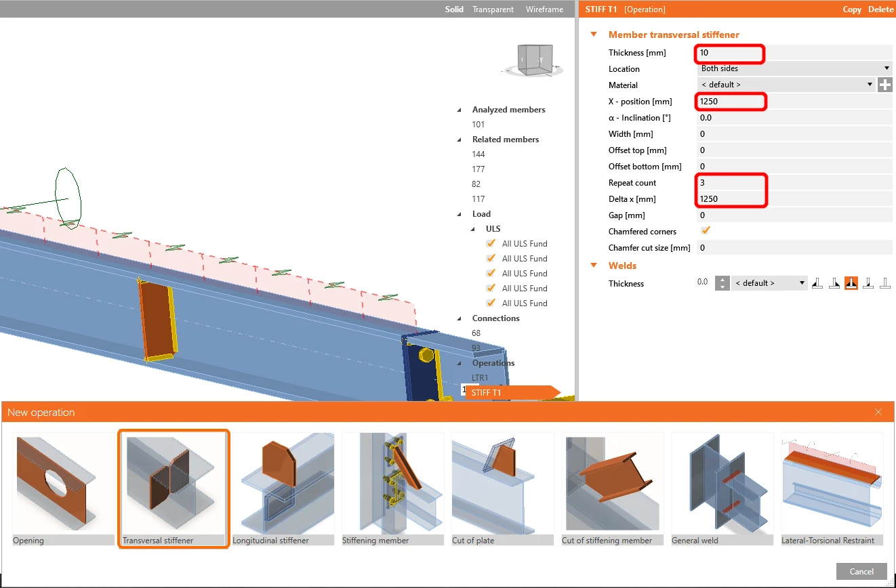Open the Location Both sides dropdown

tap(794, 68)
